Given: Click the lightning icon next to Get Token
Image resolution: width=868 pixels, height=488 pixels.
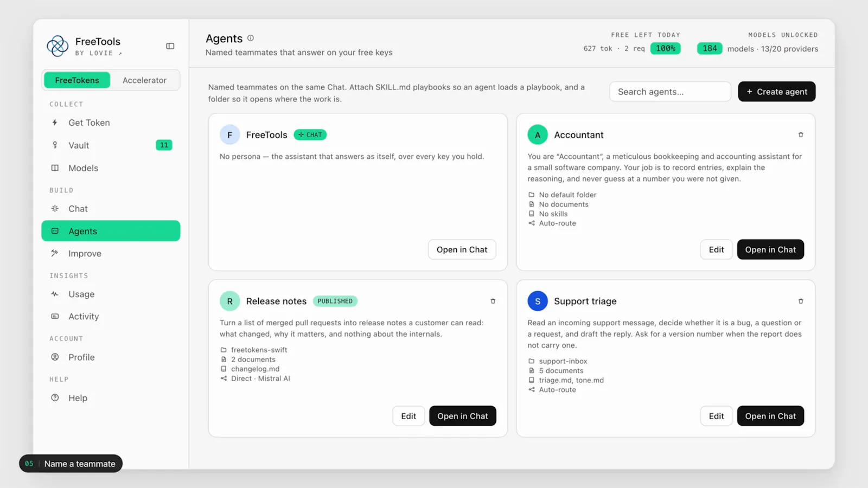Looking at the screenshot, I should (x=55, y=123).
